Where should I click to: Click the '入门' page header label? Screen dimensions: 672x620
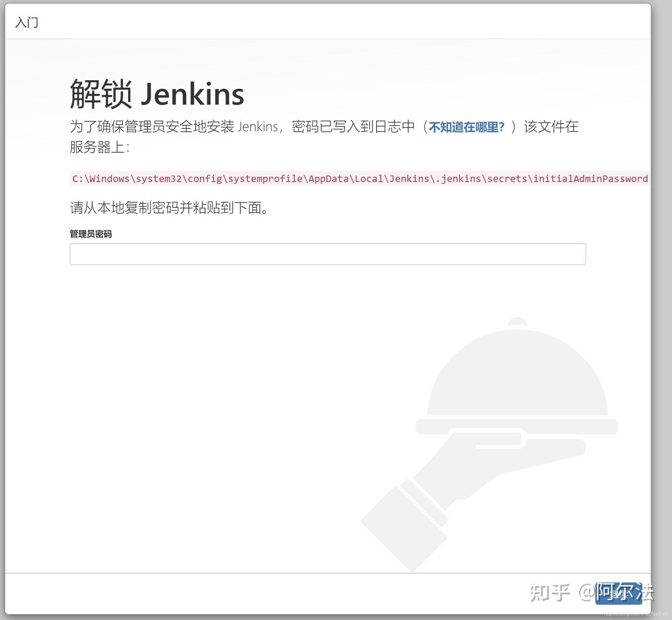coord(27,22)
